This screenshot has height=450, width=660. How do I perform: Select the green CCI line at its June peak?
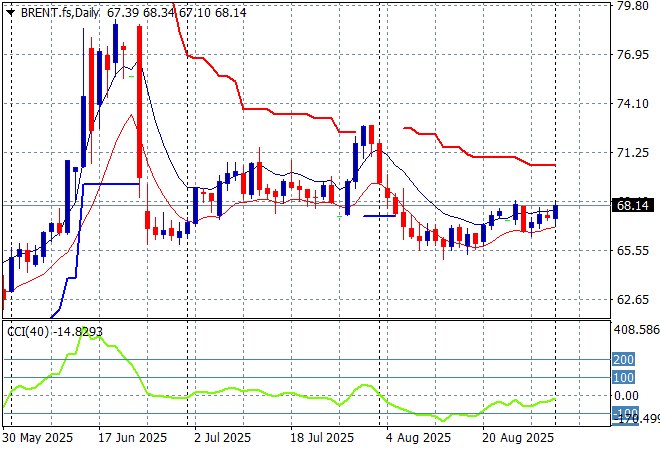[95, 336]
